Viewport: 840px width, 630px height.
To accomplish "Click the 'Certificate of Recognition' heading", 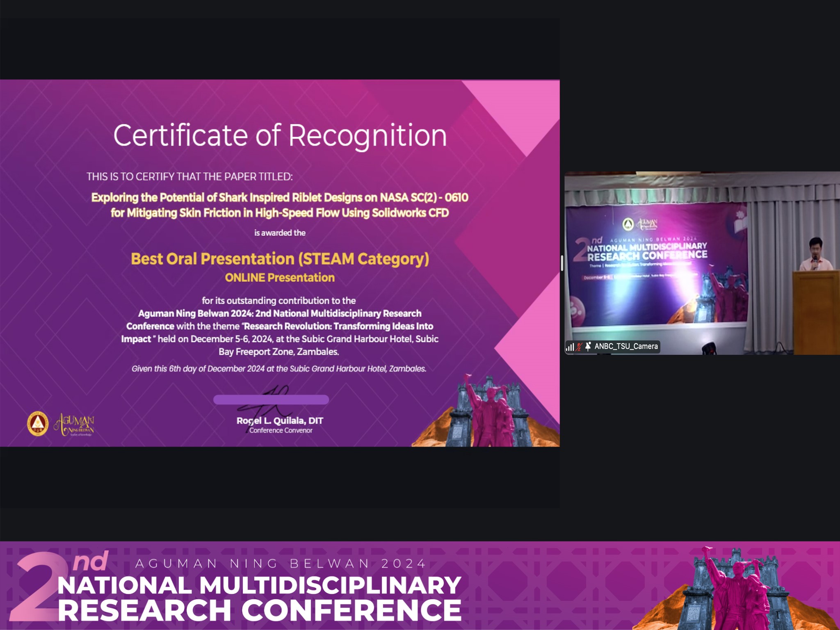I will pyautogui.click(x=280, y=136).
